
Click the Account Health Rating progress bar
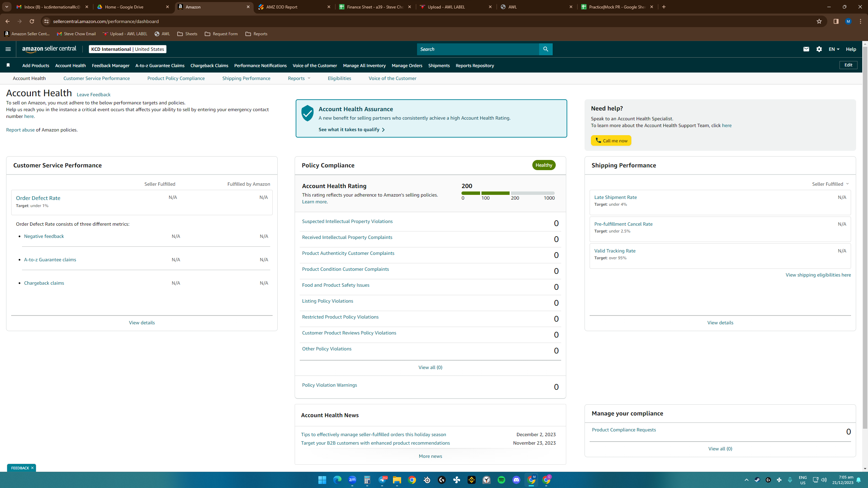tap(508, 193)
